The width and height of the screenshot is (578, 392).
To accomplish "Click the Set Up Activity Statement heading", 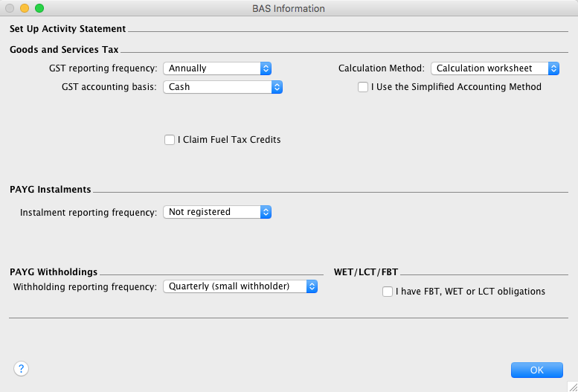I will pyautogui.click(x=68, y=29).
